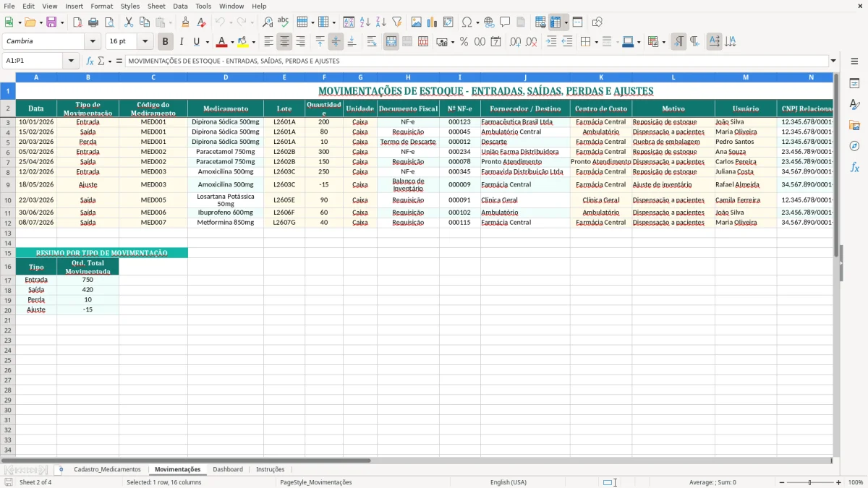The height and width of the screenshot is (488, 868).
Task: Toggle Align Right
Action: 300,42
